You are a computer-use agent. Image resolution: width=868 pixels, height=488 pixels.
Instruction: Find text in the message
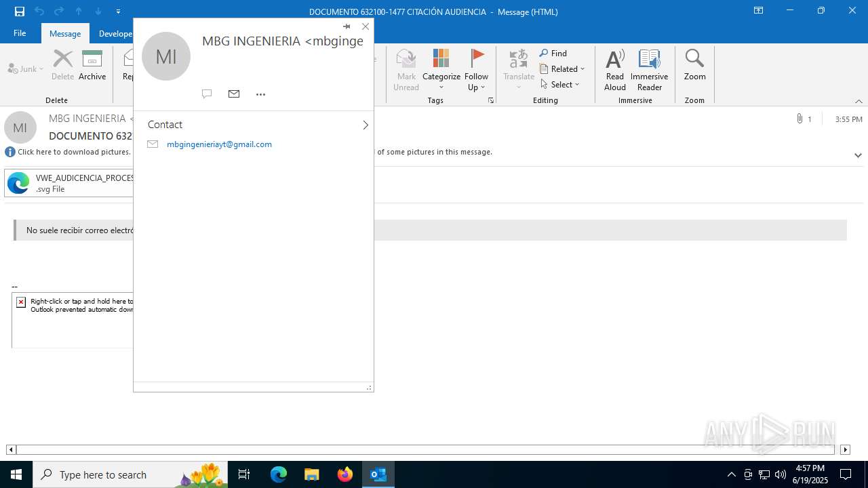[x=553, y=54]
